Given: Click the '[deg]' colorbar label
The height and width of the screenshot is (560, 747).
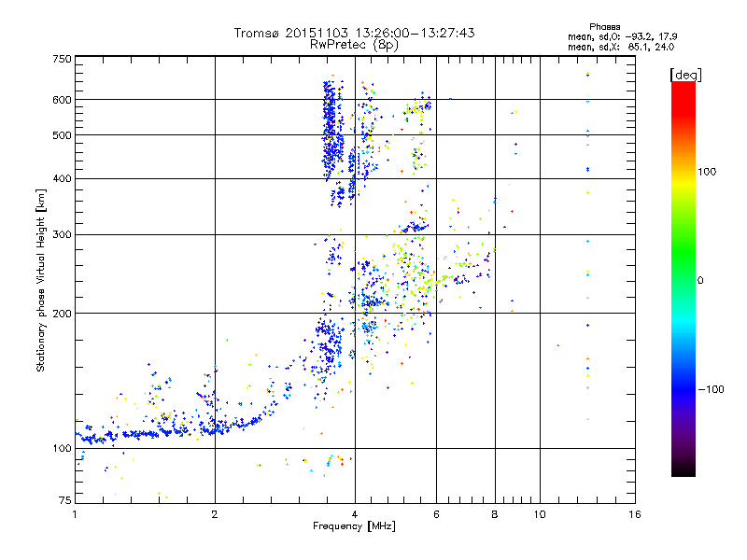Looking at the screenshot, I should pyautogui.click(x=685, y=75).
